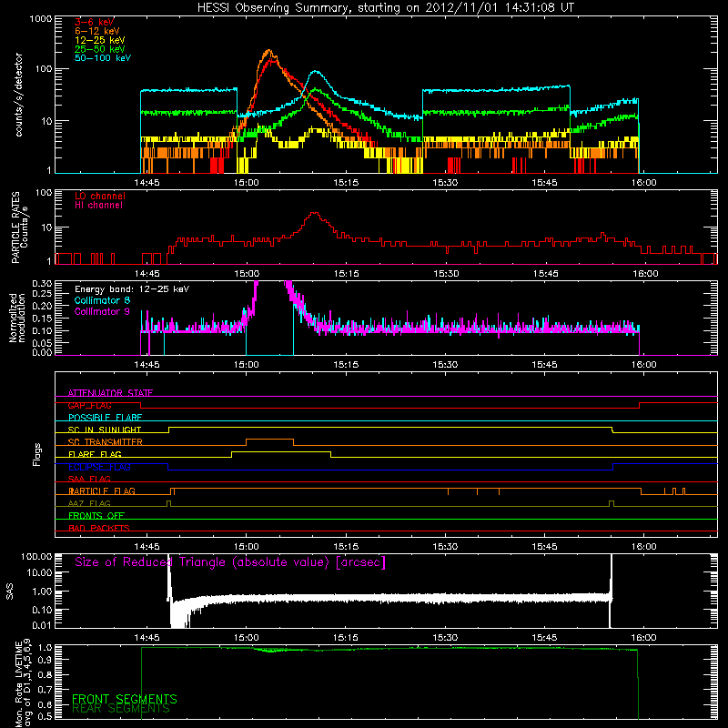Click the SAS axis label
The width and height of the screenshot is (728, 728).
click(x=10, y=591)
